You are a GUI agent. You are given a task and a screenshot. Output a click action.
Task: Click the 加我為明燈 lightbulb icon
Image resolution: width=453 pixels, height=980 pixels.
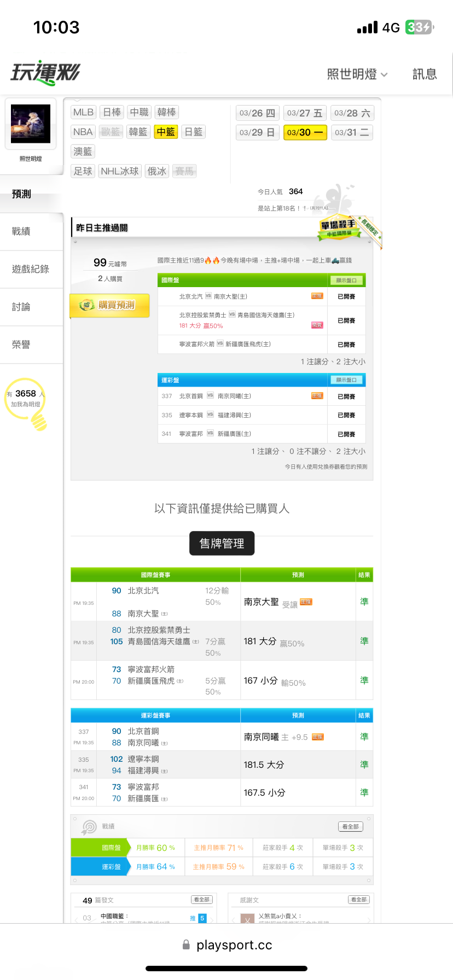point(26,404)
